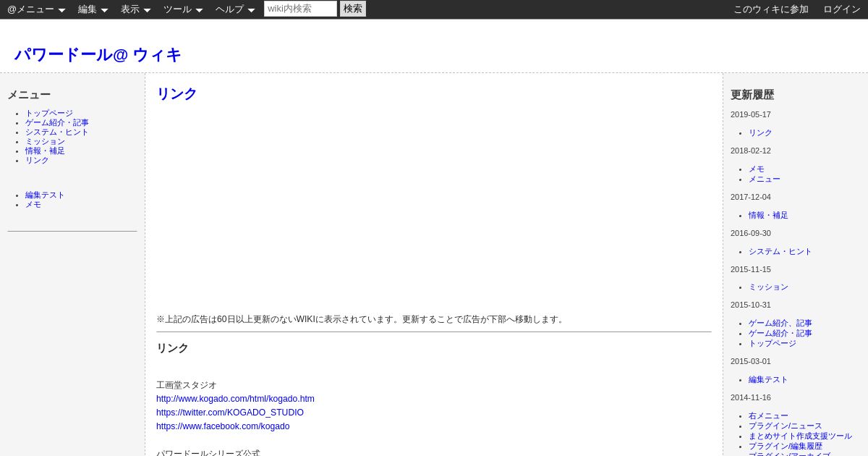The height and width of the screenshot is (456, 868).
Task: Open 編集テスト under 2015-03-01 history
Action: [x=768, y=380]
